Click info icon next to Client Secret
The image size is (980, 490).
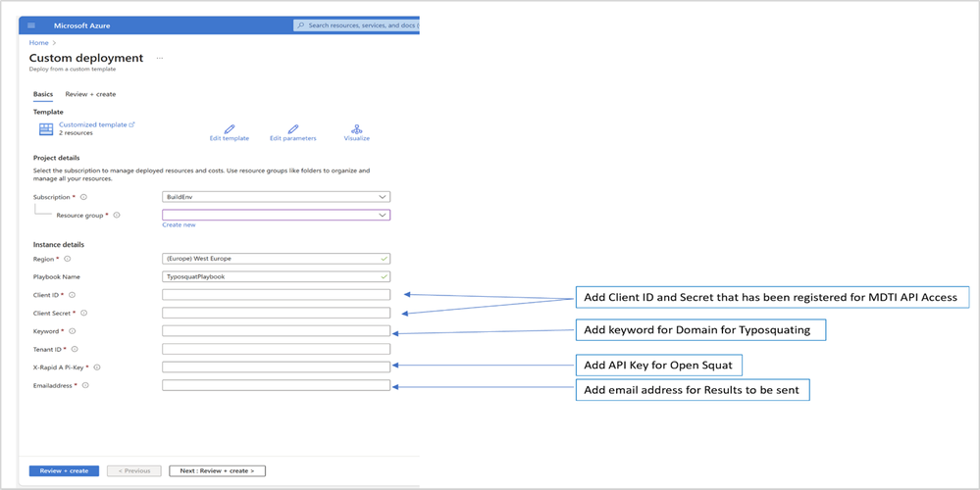(83, 313)
